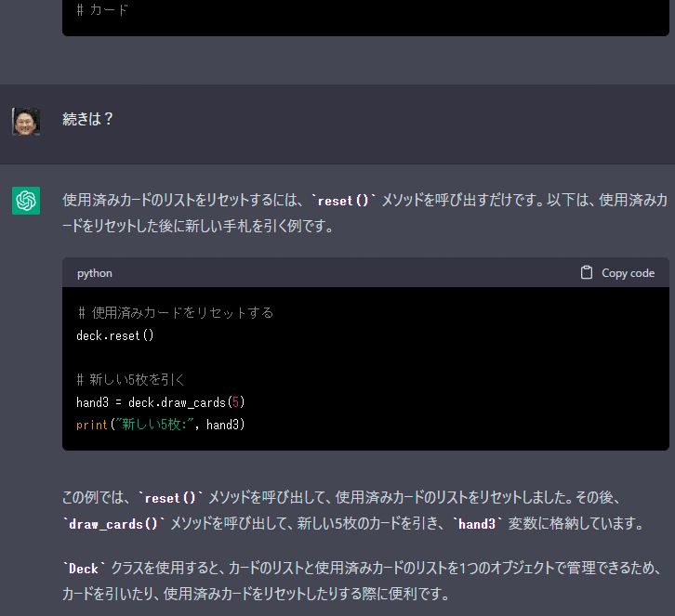
Task: Click the green string "新しい5枚:"
Action: pos(153,425)
